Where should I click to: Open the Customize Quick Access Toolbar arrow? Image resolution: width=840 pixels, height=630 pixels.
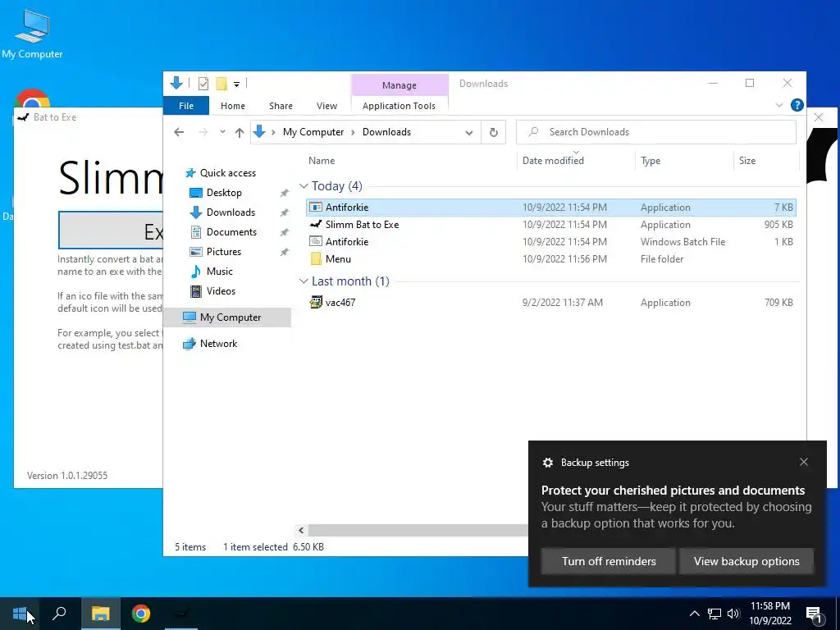click(x=236, y=84)
